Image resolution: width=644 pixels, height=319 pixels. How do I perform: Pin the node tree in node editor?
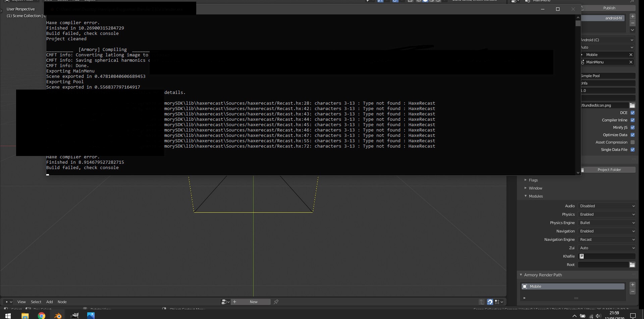click(276, 302)
